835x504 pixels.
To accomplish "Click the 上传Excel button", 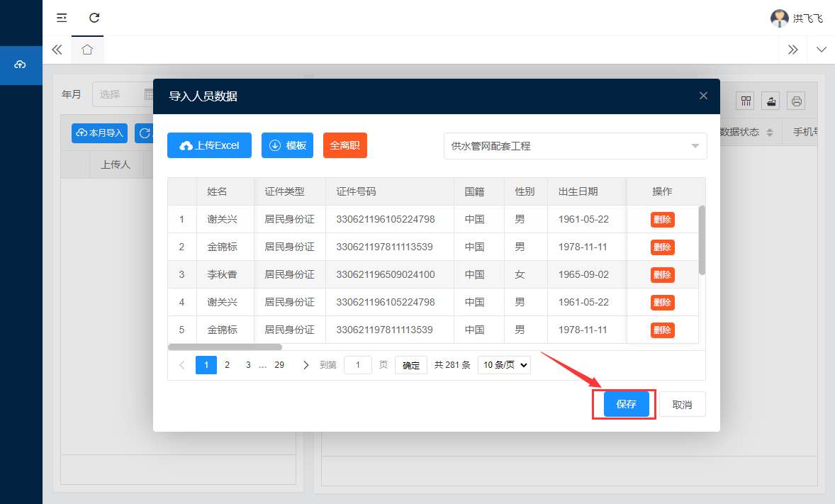I will [x=209, y=145].
